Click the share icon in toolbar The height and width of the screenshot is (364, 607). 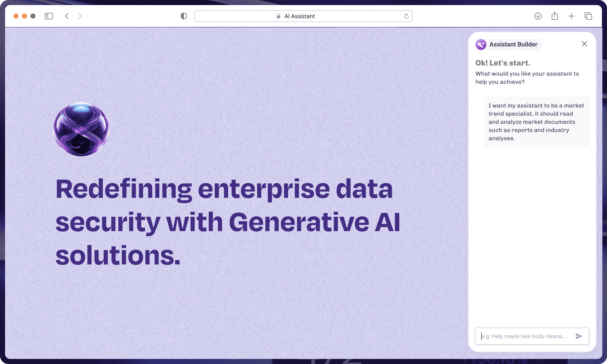click(555, 16)
